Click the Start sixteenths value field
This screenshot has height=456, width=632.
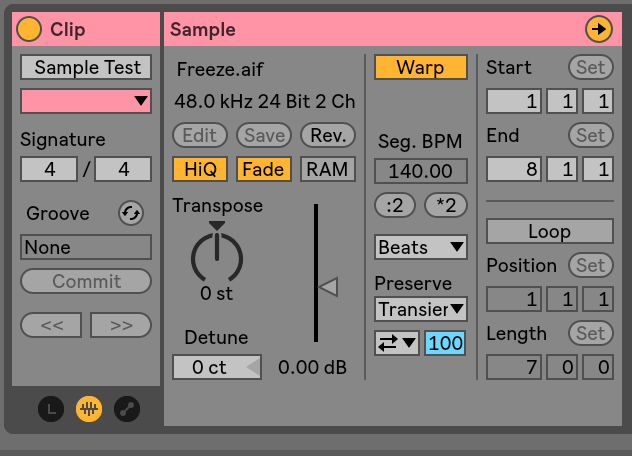598,101
